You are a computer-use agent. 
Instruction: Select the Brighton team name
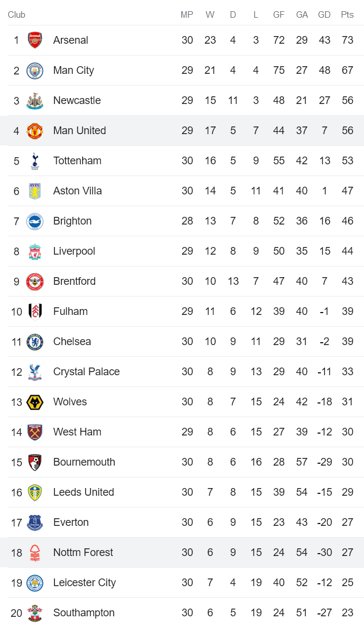pyautogui.click(x=72, y=221)
